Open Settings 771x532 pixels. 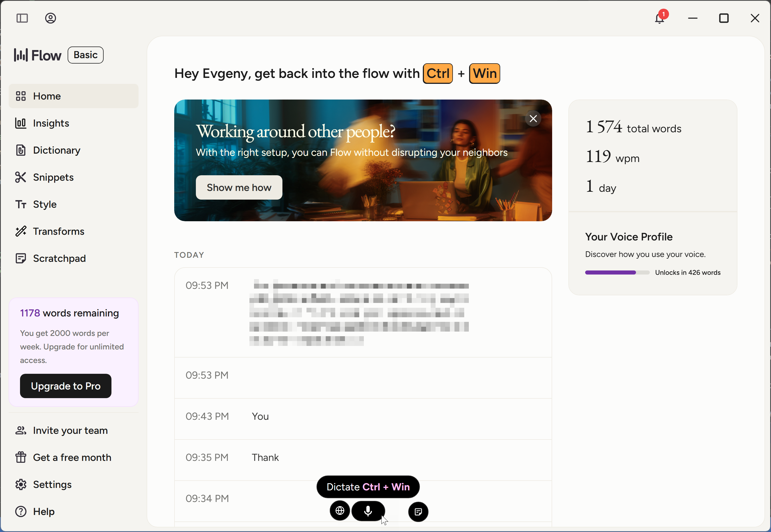click(x=74, y=484)
